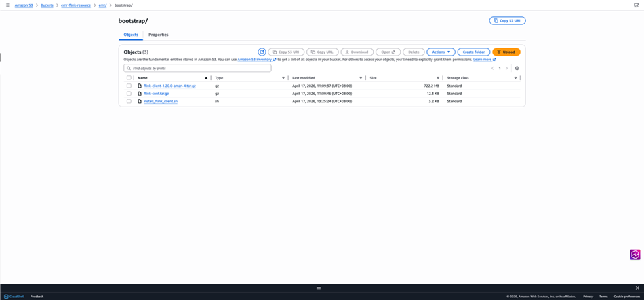Open flink-client-1.20.0-amzn-4.tar.gz object link
The width and height of the screenshot is (644, 300).
coord(169,86)
